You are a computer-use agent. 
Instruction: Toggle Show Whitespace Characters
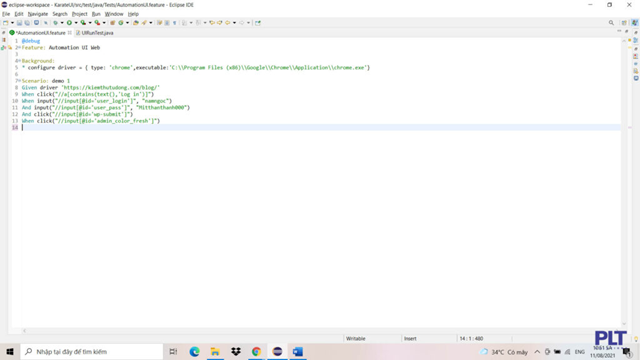click(174, 23)
